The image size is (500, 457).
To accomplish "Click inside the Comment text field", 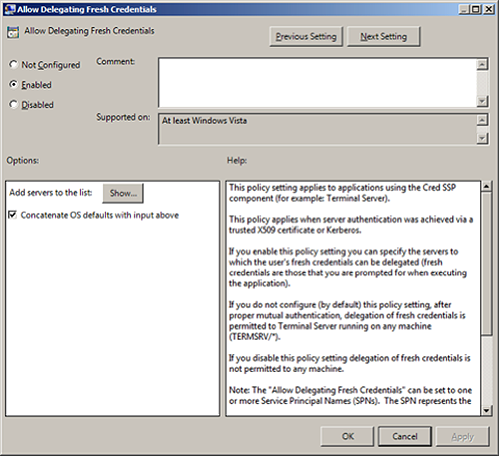I will 318,83.
